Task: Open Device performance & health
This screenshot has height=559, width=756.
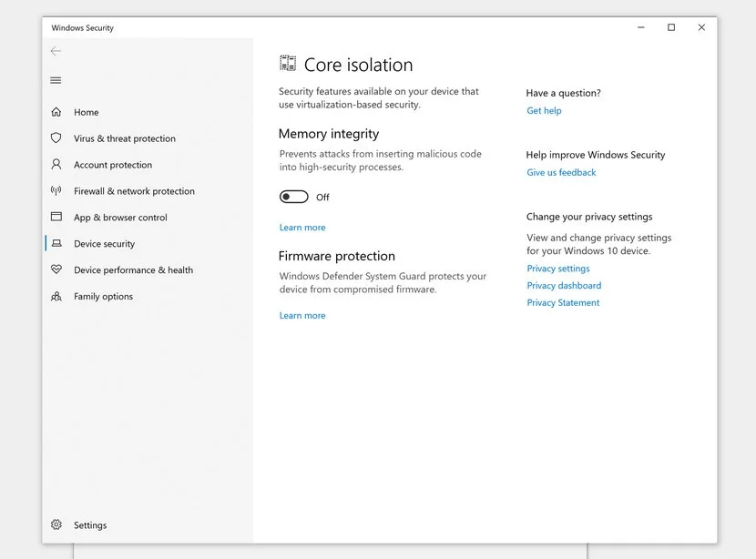Action: (134, 269)
